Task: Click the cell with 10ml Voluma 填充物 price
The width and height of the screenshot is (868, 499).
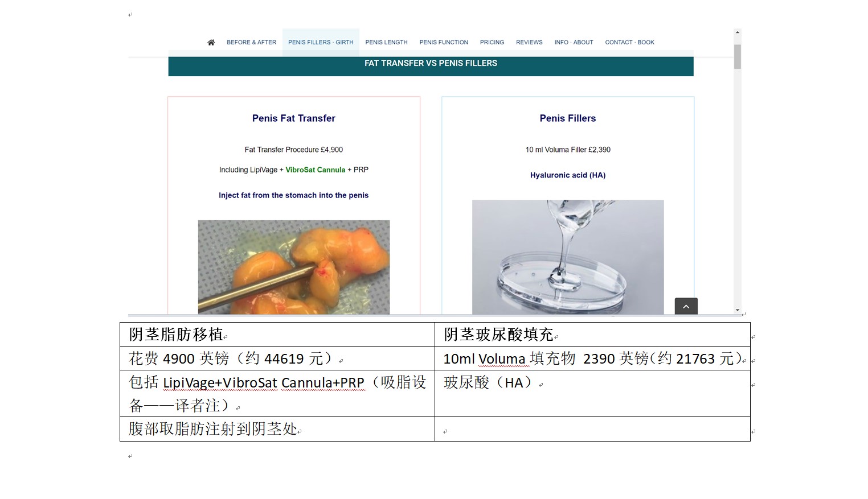Action: click(x=592, y=358)
